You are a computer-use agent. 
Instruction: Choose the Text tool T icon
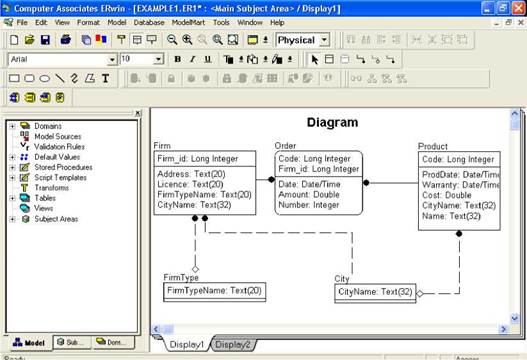[x=106, y=79]
